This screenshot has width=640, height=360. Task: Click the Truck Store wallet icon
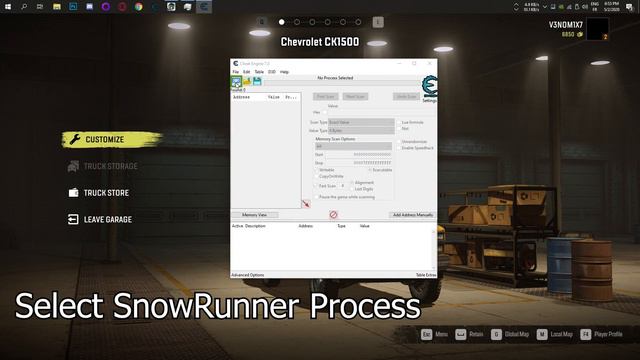73,193
